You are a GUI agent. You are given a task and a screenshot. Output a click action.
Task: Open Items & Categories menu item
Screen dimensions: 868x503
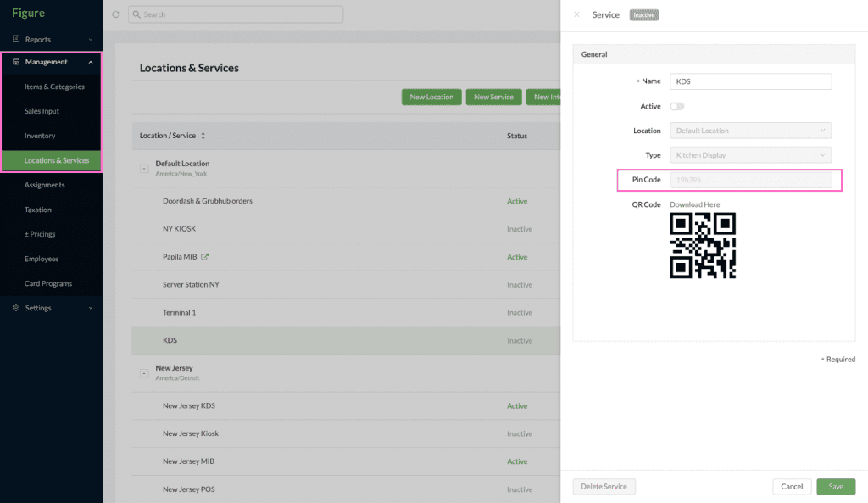(54, 87)
